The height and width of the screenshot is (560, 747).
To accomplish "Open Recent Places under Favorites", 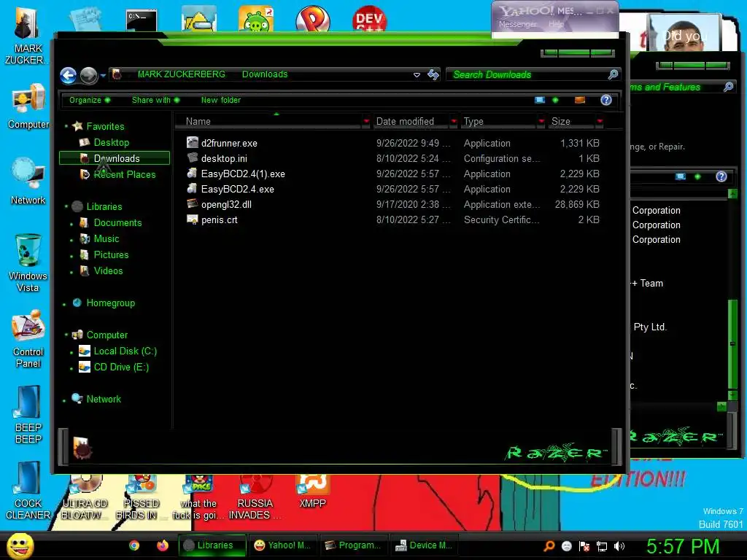I will coord(125,175).
